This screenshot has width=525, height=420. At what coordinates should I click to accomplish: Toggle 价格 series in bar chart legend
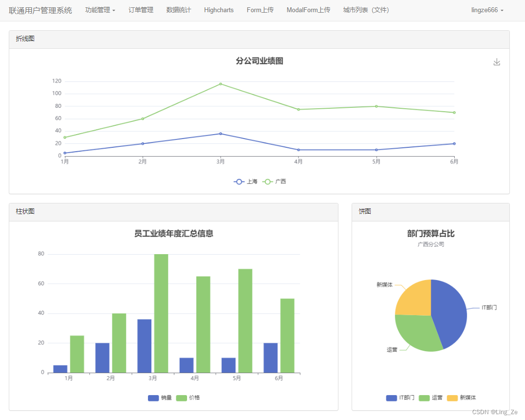(x=188, y=398)
